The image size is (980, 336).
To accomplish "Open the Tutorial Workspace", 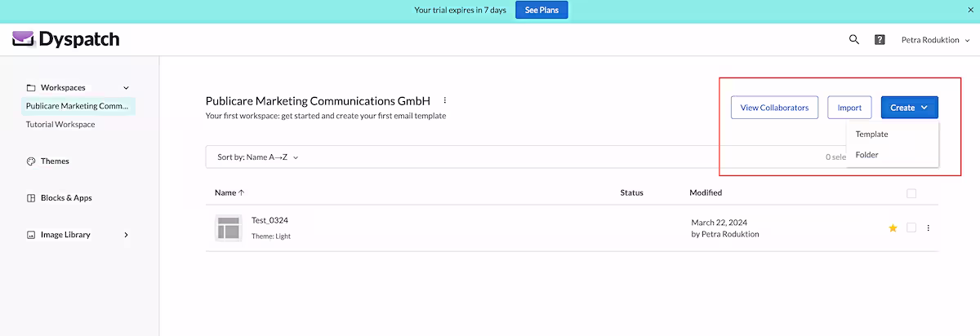I will click(x=60, y=125).
